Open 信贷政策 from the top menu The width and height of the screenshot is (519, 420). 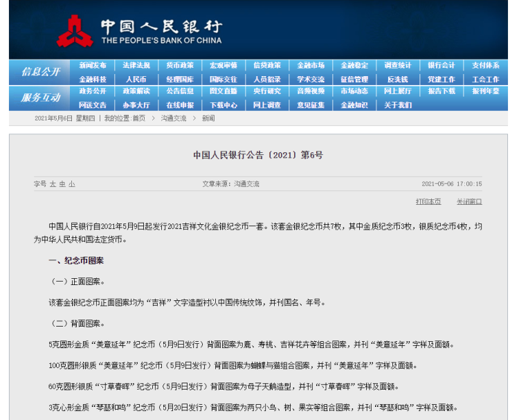(267, 65)
